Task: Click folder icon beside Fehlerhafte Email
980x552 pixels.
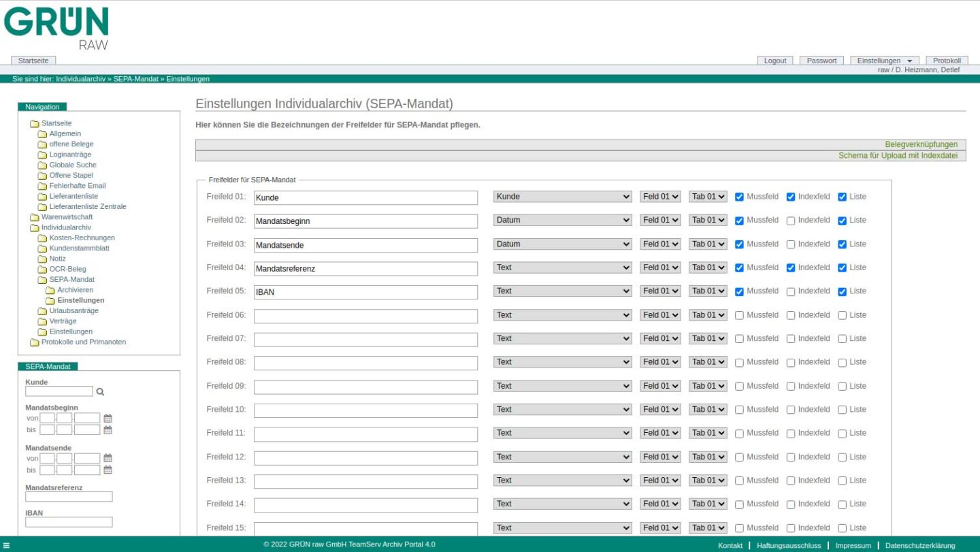Action: 42,186
